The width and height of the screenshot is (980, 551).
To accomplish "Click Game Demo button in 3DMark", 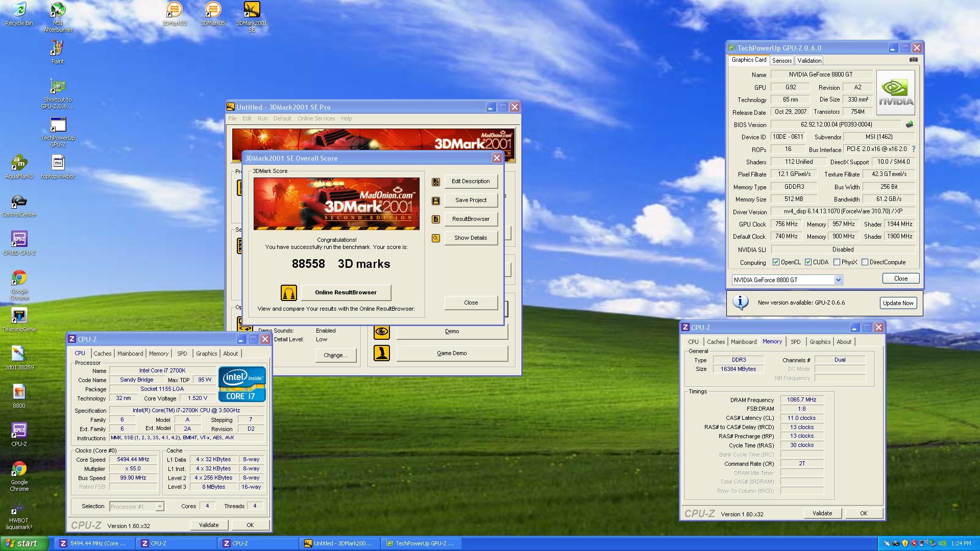I will pyautogui.click(x=452, y=353).
